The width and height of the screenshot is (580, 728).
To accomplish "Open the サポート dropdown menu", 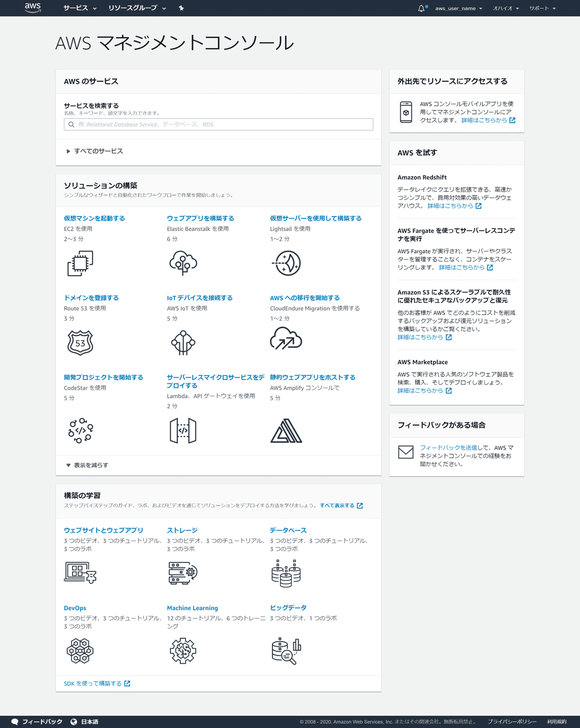I will pos(542,8).
